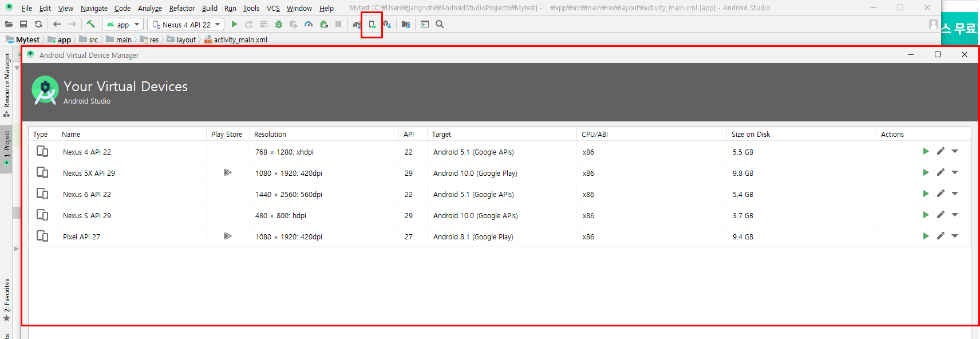Image resolution: width=980 pixels, height=339 pixels.
Task: Click the '480 × 800: hdpi' resolution cell
Action: [280, 215]
